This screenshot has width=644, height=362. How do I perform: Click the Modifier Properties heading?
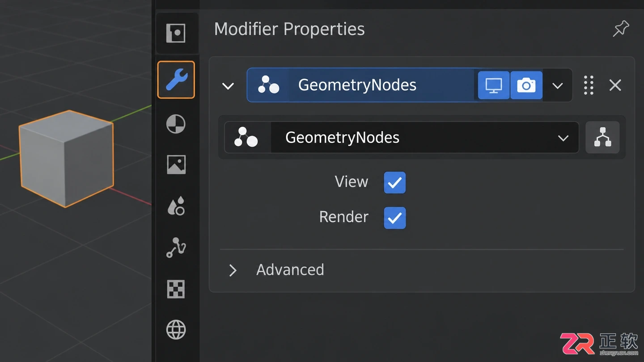click(x=289, y=29)
